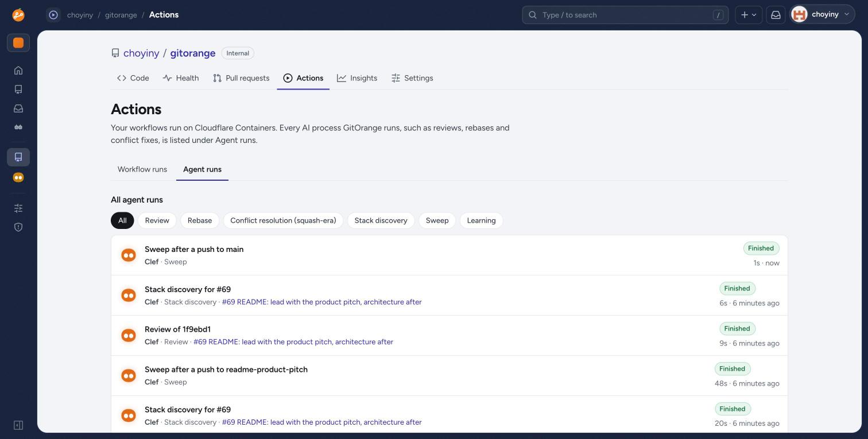The width and height of the screenshot is (868, 439).
Task: Click the choyiny breadcrumb link in top bar
Action: tap(80, 15)
